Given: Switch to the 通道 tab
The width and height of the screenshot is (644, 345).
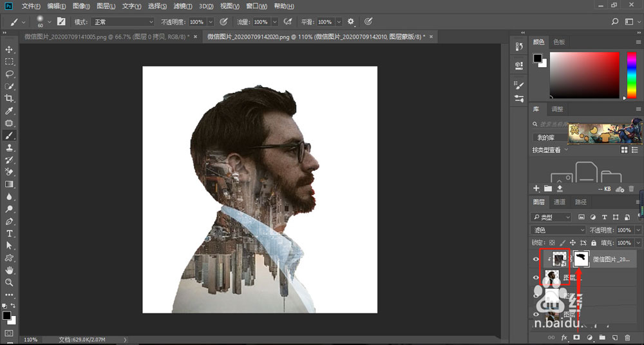Looking at the screenshot, I should click(x=560, y=202).
